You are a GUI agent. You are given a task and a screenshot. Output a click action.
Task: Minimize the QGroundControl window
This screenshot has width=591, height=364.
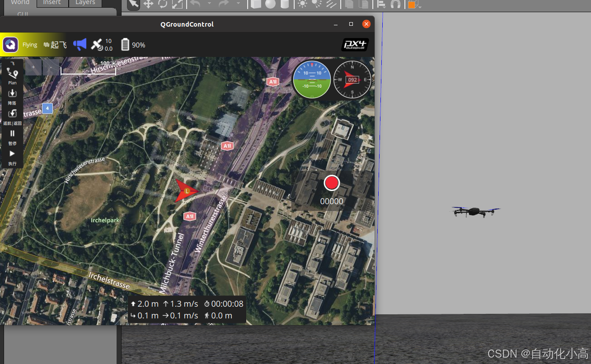(336, 24)
